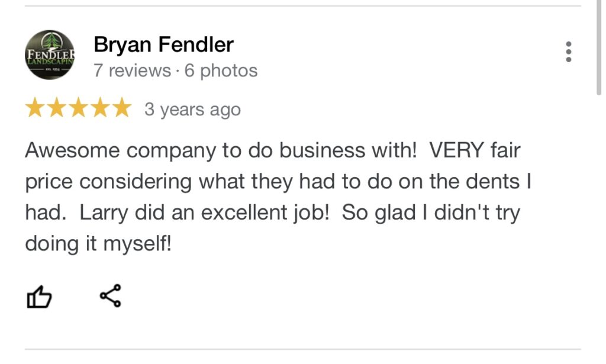Click the first gold rating star
The width and height of the screenshot is (606, 364).
tap(35, 107)
